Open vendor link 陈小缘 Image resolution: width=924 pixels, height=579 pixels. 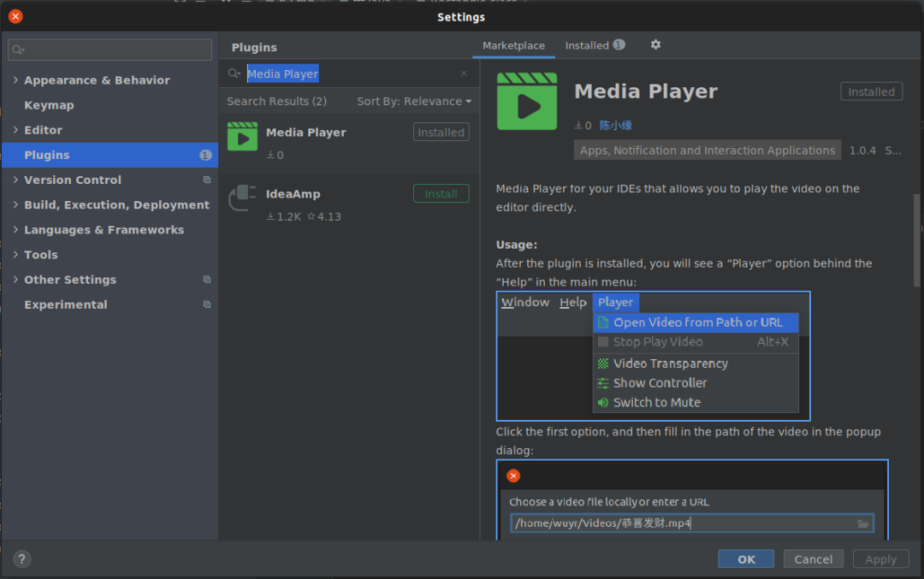click(x=615, y=126)
